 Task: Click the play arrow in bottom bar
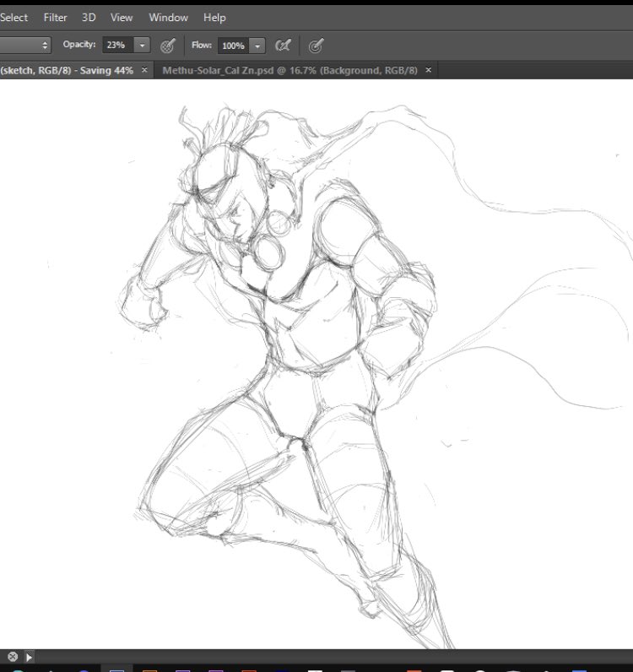click(x=29, y=657)
